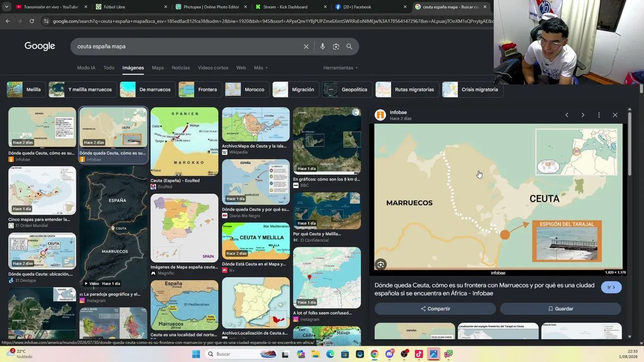Switch to the Photopea Online Photo Editor tab

tap(211, 7)
